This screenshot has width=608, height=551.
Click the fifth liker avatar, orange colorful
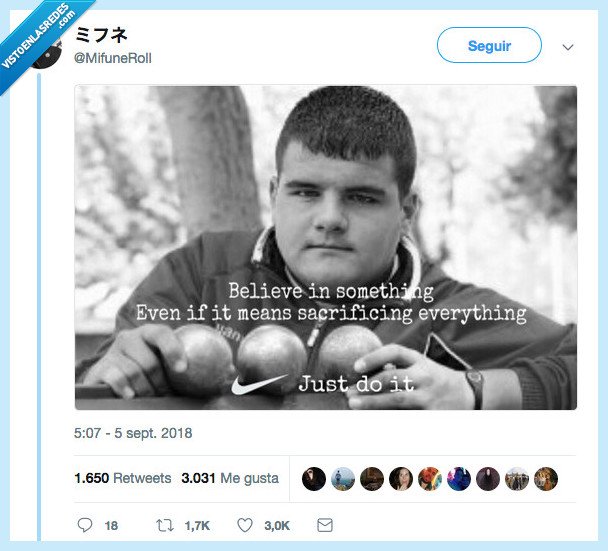tap(430, 478)
